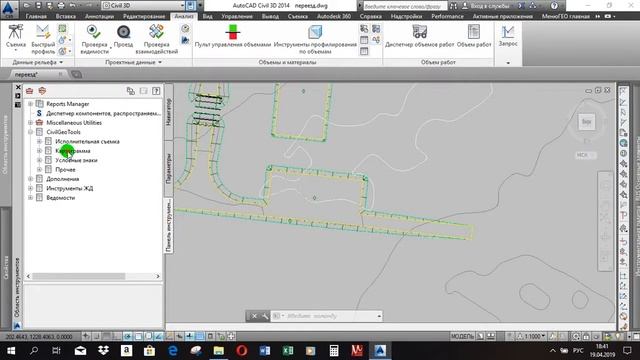This screenshot has width=640, height=360.
Task: Open the Навигатор side tab
Action: coord(169,112)
